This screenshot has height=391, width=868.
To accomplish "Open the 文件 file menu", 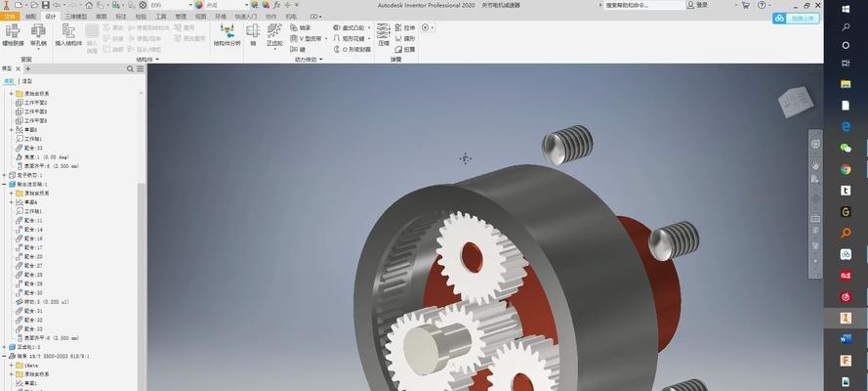I will click(10, 17).
